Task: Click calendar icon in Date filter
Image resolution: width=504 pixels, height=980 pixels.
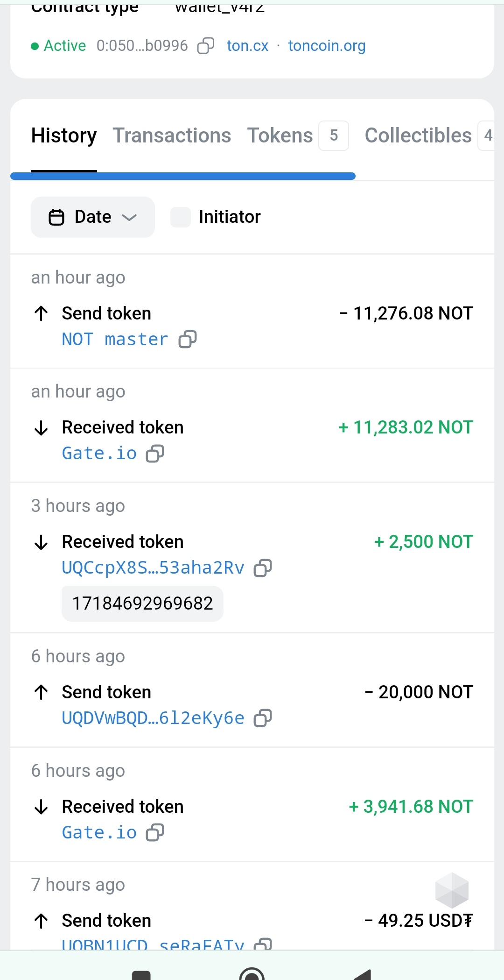Action: [x=56, y=217]
